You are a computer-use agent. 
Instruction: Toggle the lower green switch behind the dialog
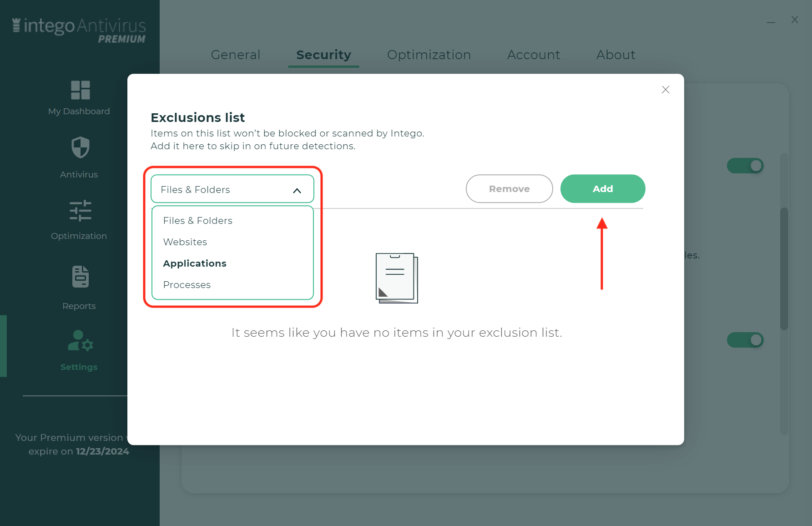[745, 340]
